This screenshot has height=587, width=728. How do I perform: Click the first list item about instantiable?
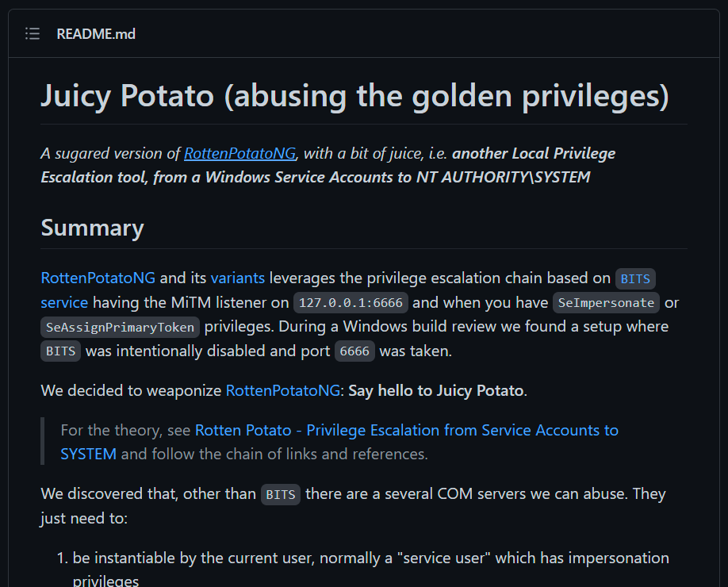click(x=370, y=569)
